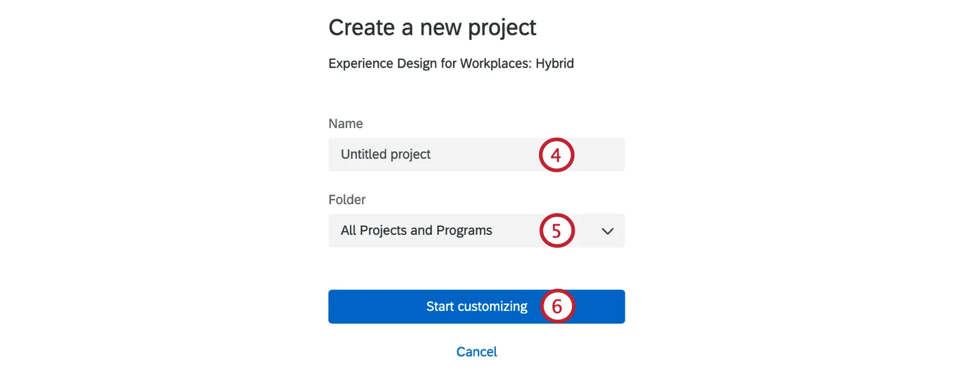
Task: Click the downward arrow beside All Projects and Programs
Action: pyautogui.click(x=606, y=231)
